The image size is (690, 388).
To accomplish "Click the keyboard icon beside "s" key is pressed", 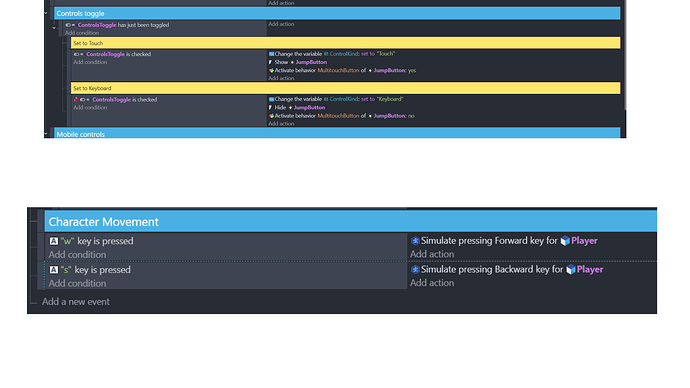I will [x=54, y=270].
